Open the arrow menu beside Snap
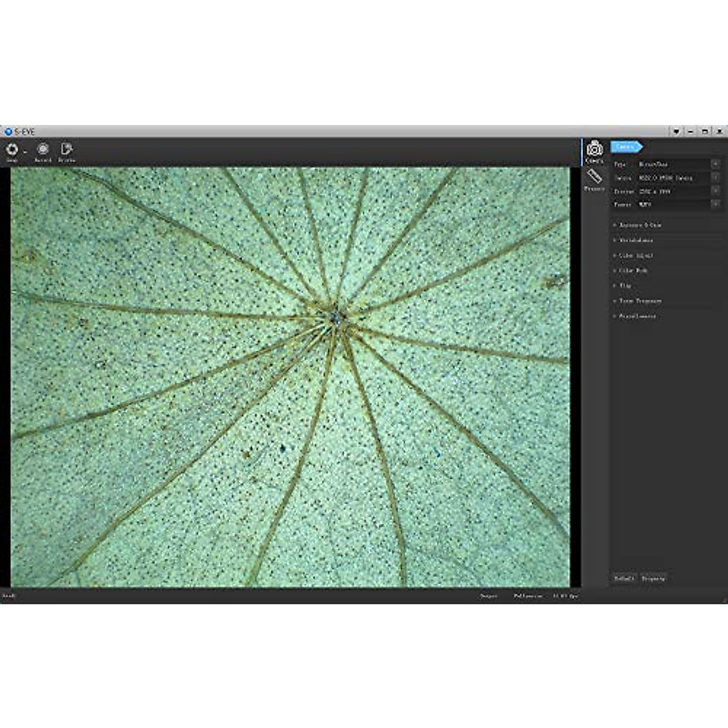The image size is (728, 728). [x=25, y=151]
